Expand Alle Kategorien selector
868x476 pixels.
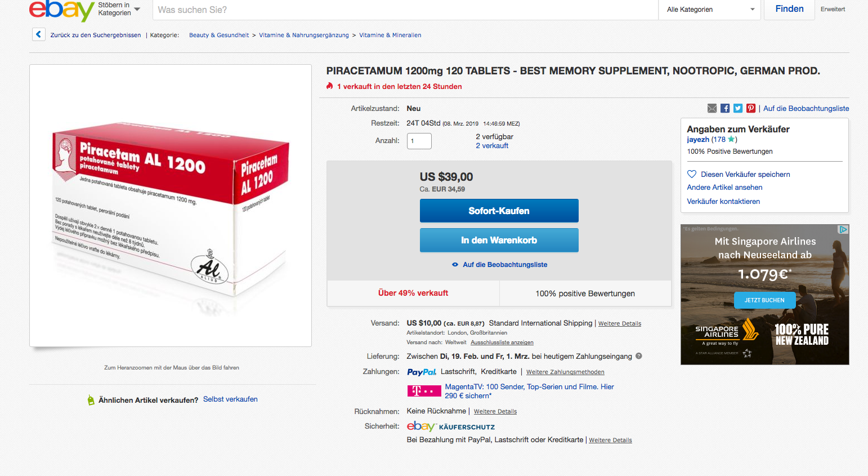pyautogui.click(x=710, y=10)
